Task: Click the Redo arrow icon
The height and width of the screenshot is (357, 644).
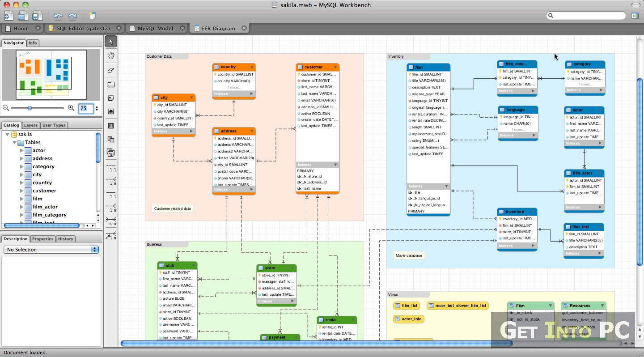Action: coord(72,17)
